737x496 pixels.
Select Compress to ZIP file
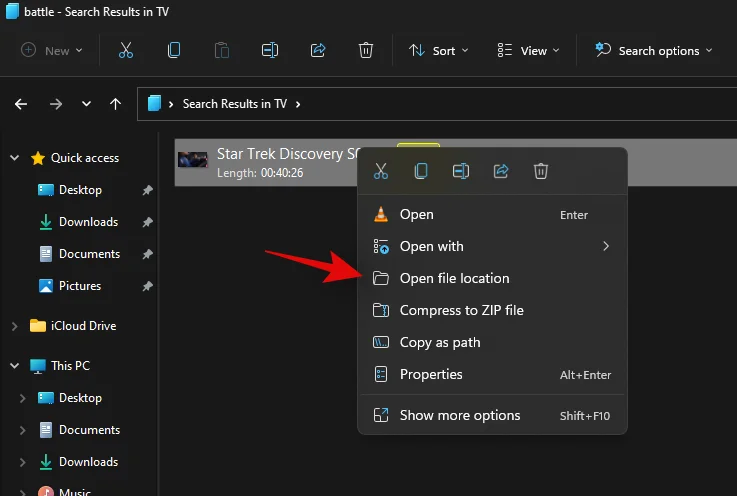click(461, 310)
